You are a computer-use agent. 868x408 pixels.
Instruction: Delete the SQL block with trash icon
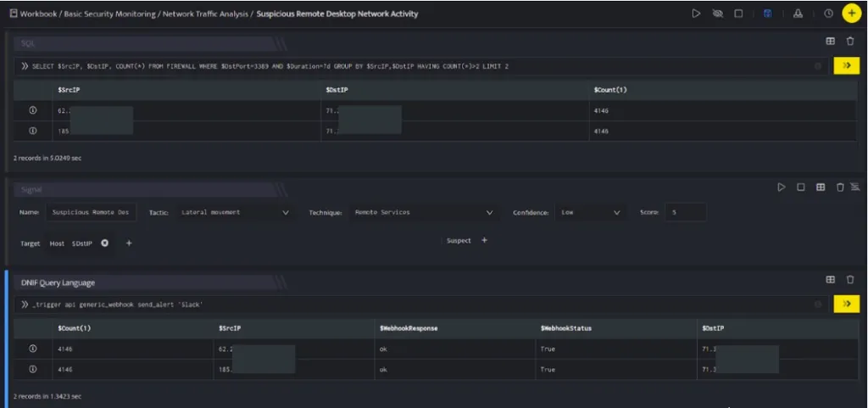pos(850,41)
